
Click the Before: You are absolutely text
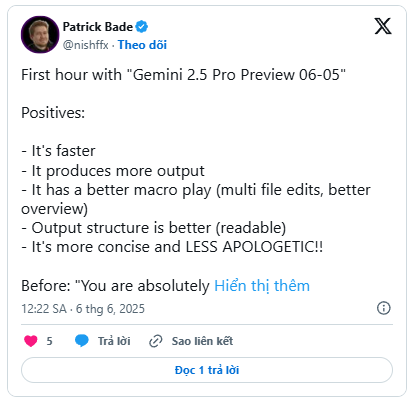point(115,286)
